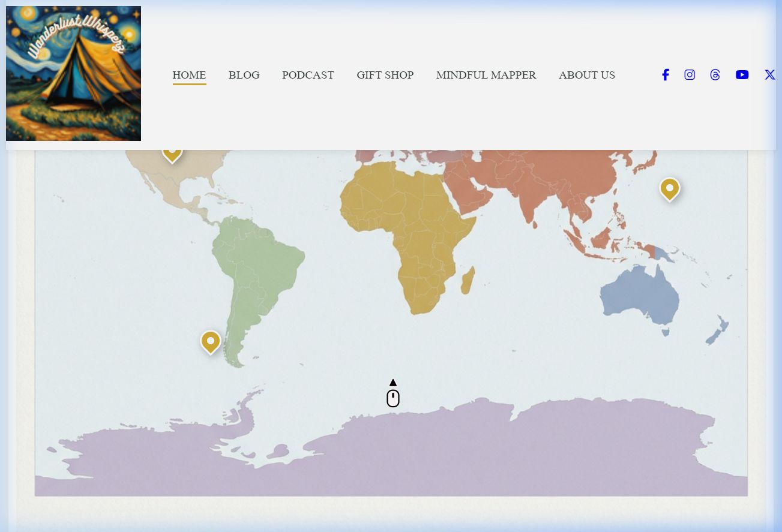Screen dimensions: 782x532
Task: Go to the HOME page
Action: point(189,75)
